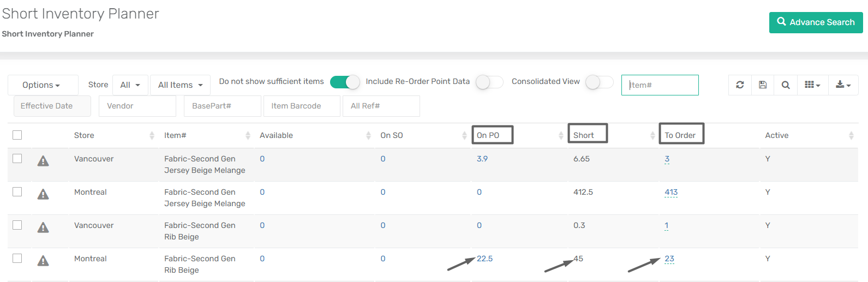This screenshot has height=282, width=868.
Task: Expand the Store 'All' dropdown
Action: [130, 85]
